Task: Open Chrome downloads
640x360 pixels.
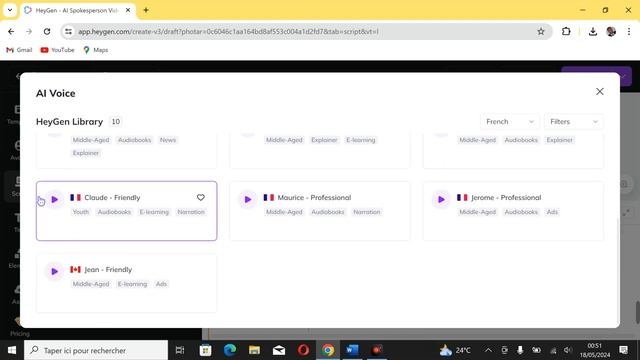Action: point(593,31)
